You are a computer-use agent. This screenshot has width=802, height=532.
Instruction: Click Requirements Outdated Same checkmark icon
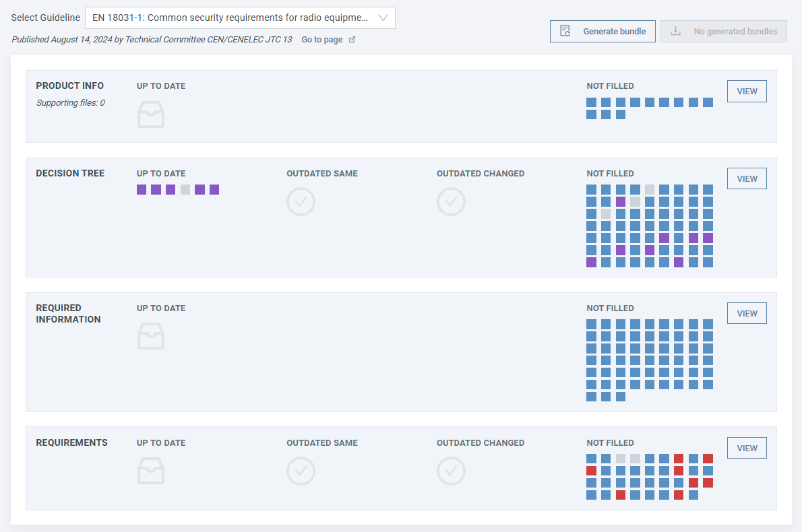(301, 471)
